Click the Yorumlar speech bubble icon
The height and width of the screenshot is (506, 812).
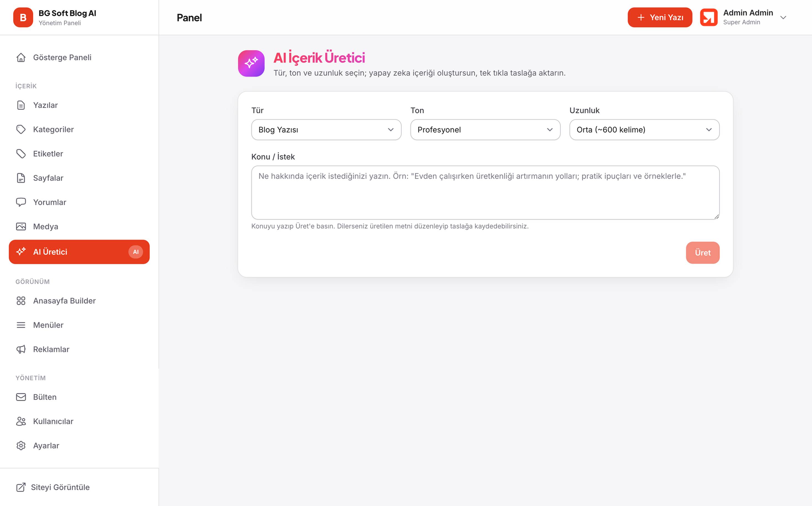click(21, 202)
